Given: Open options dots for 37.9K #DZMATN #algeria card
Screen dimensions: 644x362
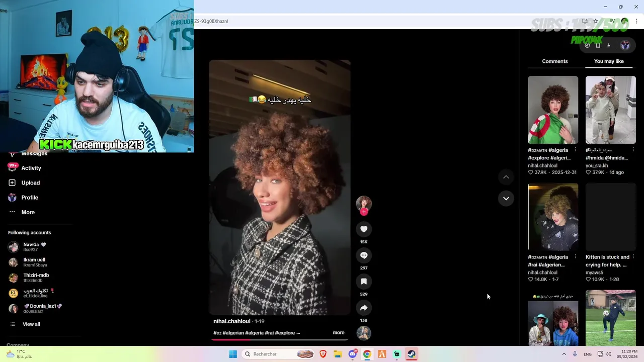Looking at the screenshot, I should tap(576, 150).
